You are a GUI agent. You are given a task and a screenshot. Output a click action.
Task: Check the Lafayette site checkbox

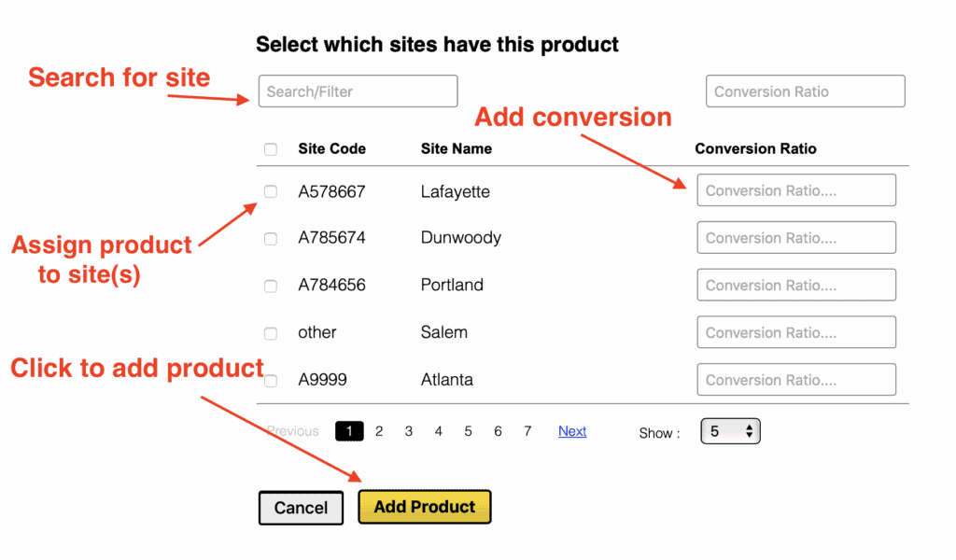coord(271,191)
